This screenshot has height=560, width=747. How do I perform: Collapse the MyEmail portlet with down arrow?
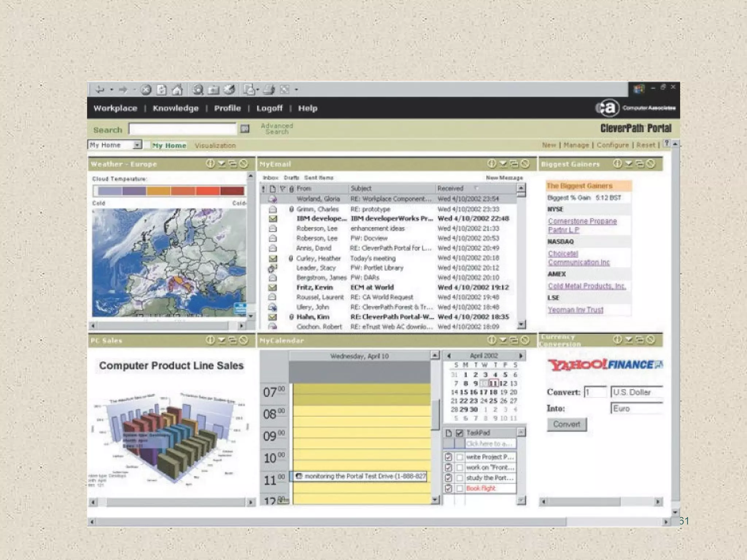click(503, 164)
